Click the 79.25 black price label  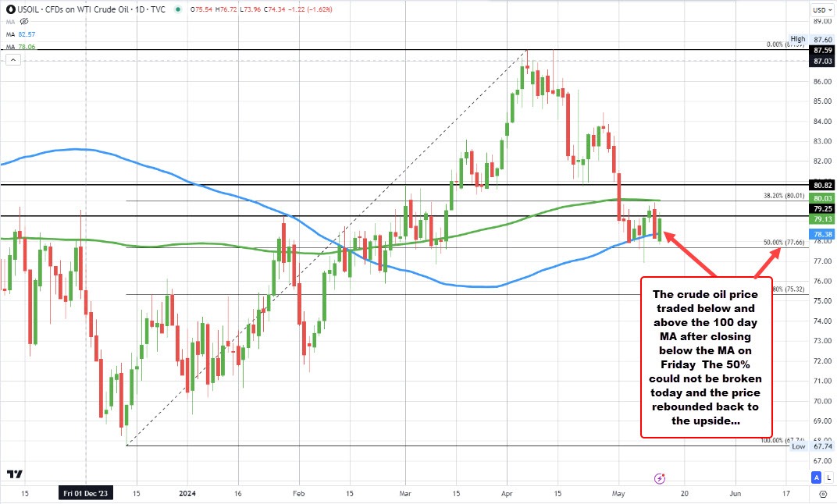pyautogui.click(x=823, y=209)
